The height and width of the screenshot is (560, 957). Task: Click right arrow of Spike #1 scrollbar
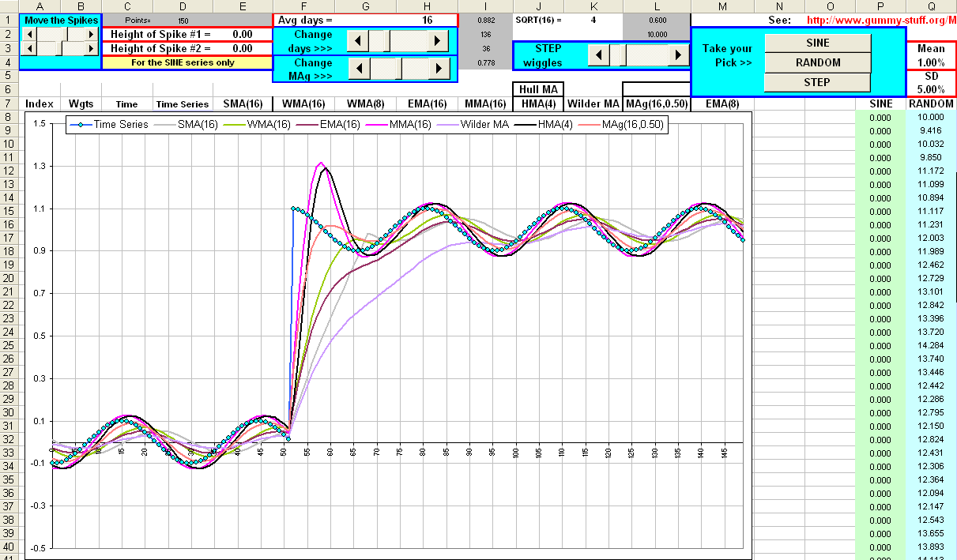(92, 34)
